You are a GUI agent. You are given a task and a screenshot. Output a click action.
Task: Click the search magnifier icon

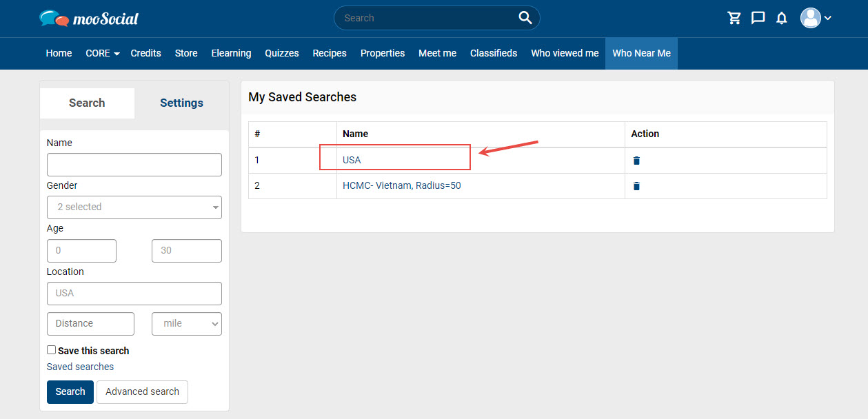pyautogui.click(x=525, y=18)
